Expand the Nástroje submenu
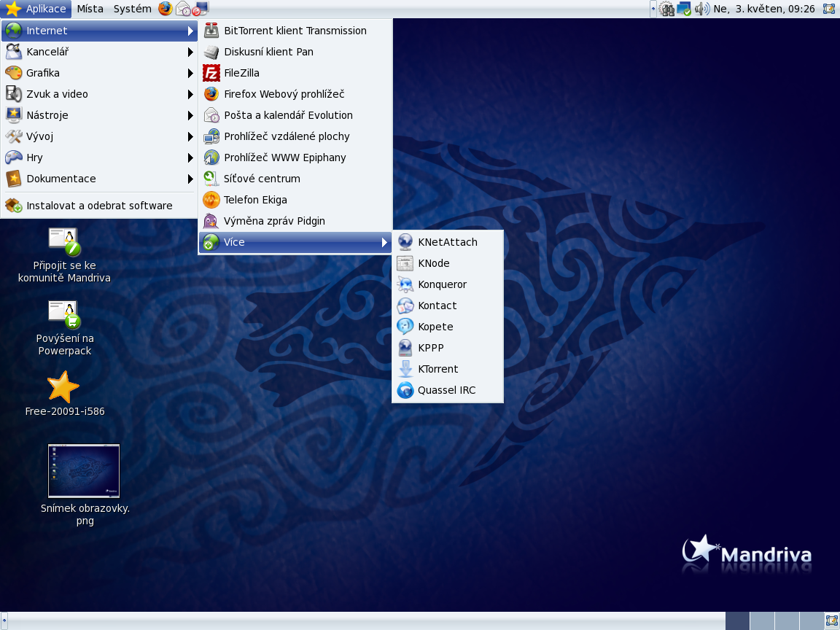 100,115
